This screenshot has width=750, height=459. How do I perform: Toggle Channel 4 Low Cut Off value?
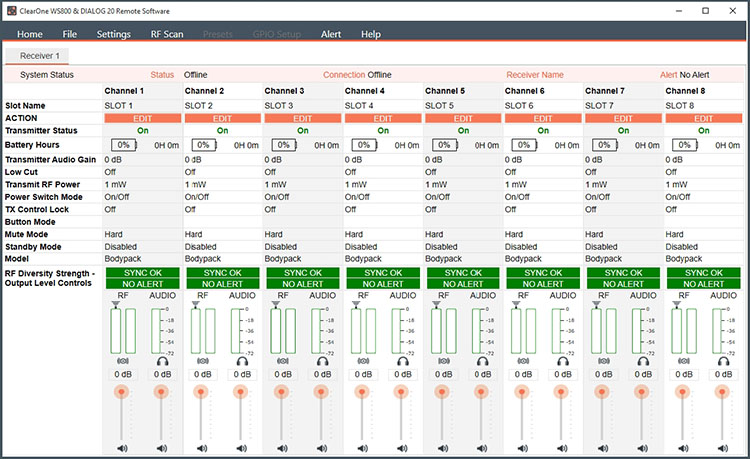[351, 171]
